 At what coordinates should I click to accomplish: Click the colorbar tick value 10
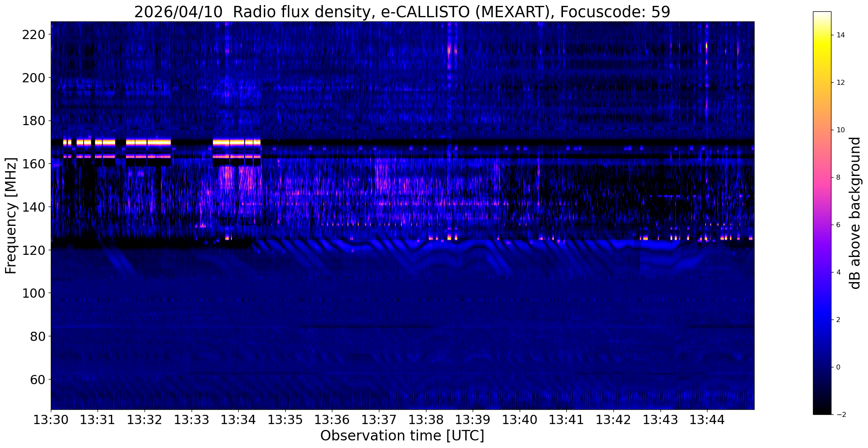click(x=841, y=130)
